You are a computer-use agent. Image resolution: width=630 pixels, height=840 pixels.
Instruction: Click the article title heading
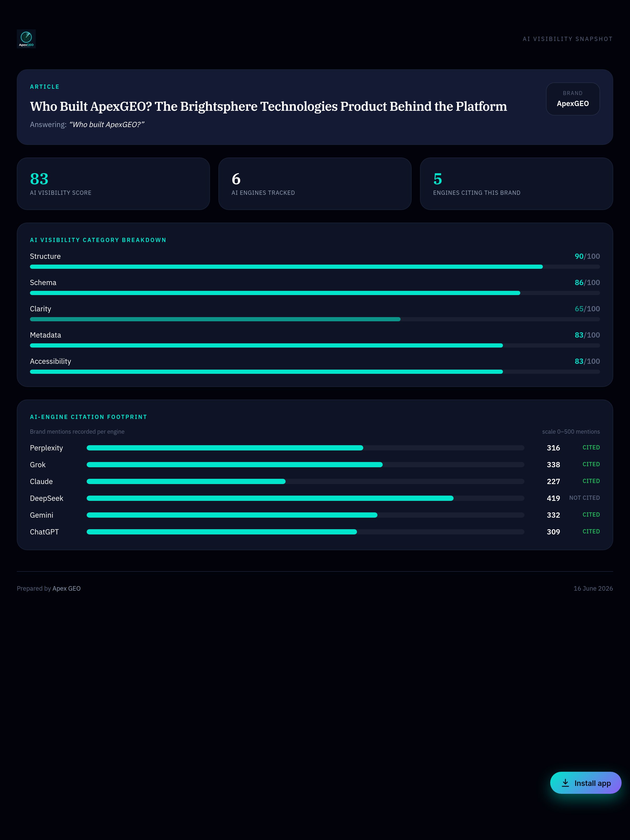coord(269,106)
